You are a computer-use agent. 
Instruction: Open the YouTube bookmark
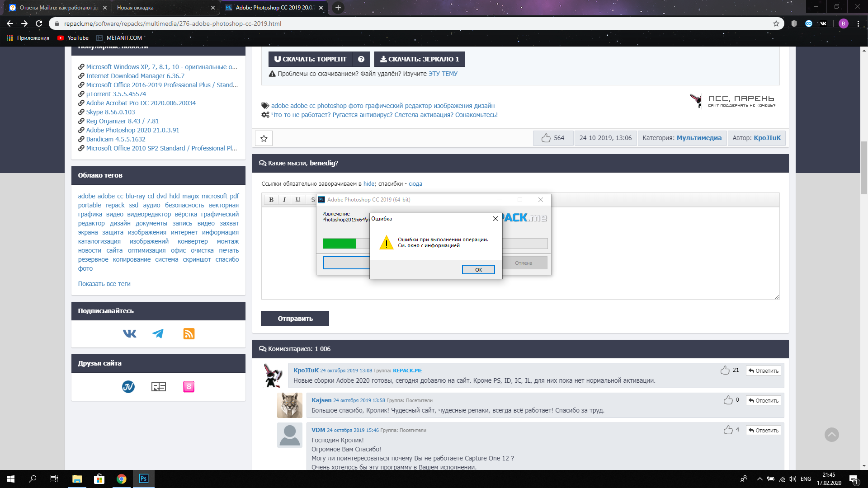(x=73, y=38)
